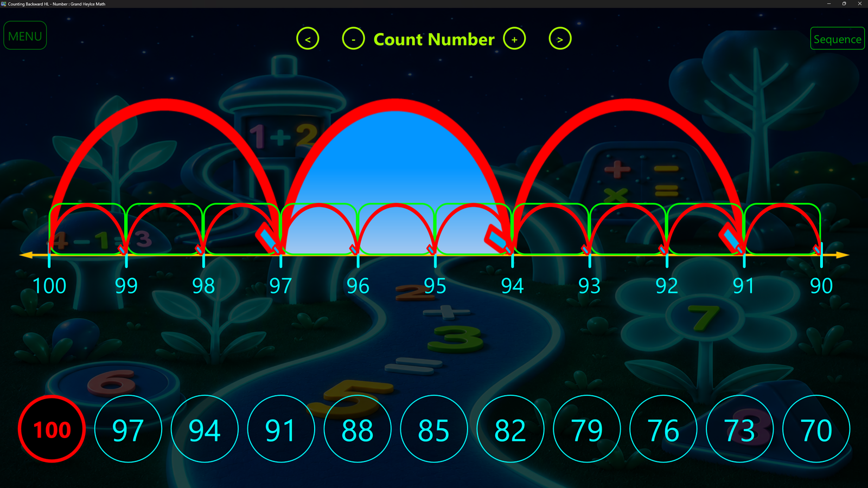Select the red 100 circle
868x488 pixels.
click(52, 429)
